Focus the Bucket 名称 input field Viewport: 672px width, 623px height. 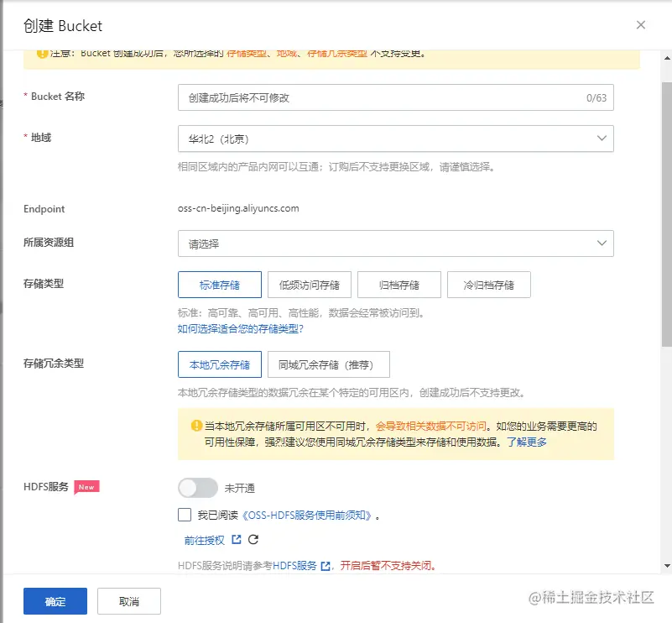click(396, 97)
